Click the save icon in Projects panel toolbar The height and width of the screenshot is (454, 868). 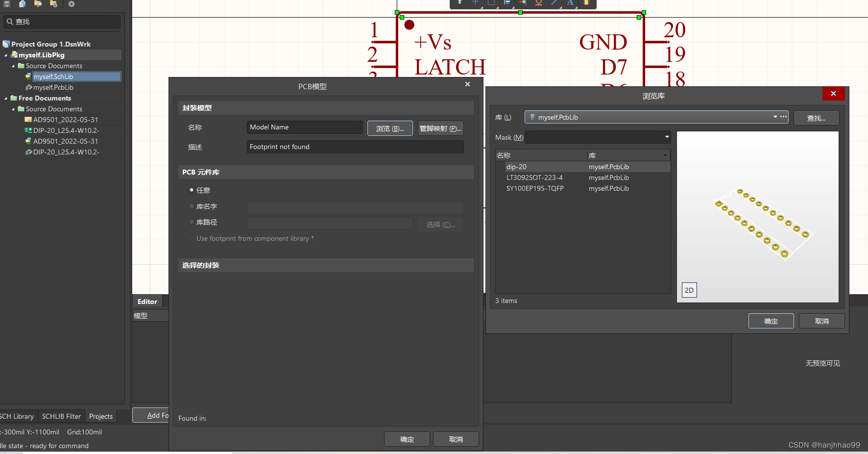coord(7,3)
